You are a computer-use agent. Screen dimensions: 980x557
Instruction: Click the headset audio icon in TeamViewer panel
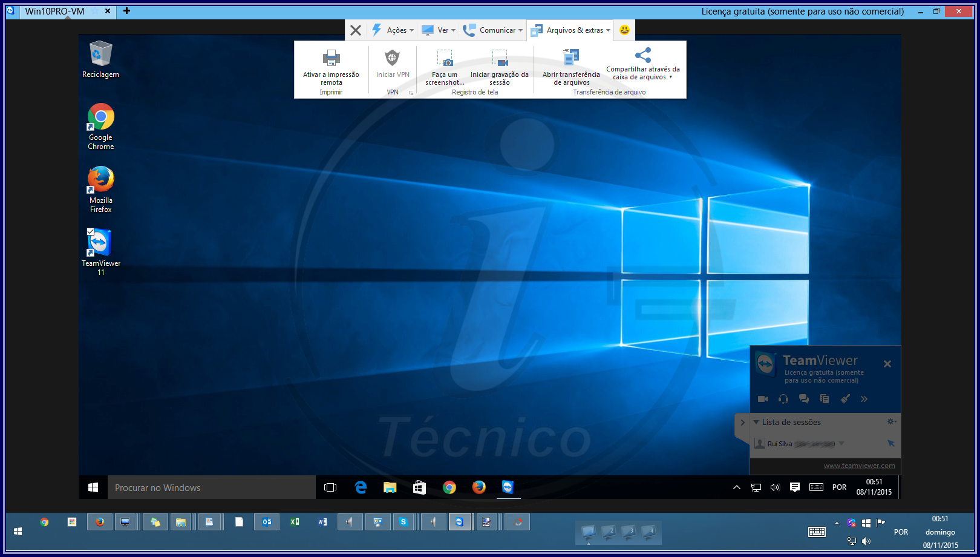(783, 399)
